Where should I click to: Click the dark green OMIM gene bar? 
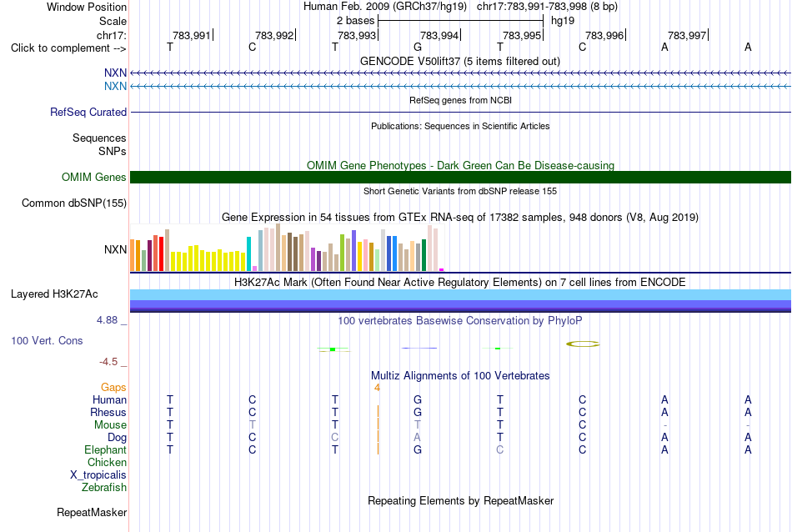(x=460, y=178)
